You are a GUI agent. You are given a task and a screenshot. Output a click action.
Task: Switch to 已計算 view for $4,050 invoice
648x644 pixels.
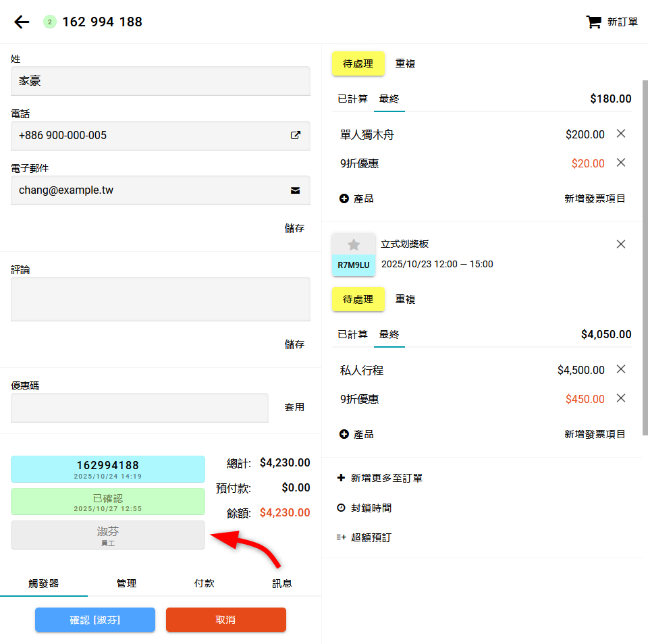[352, 334]
